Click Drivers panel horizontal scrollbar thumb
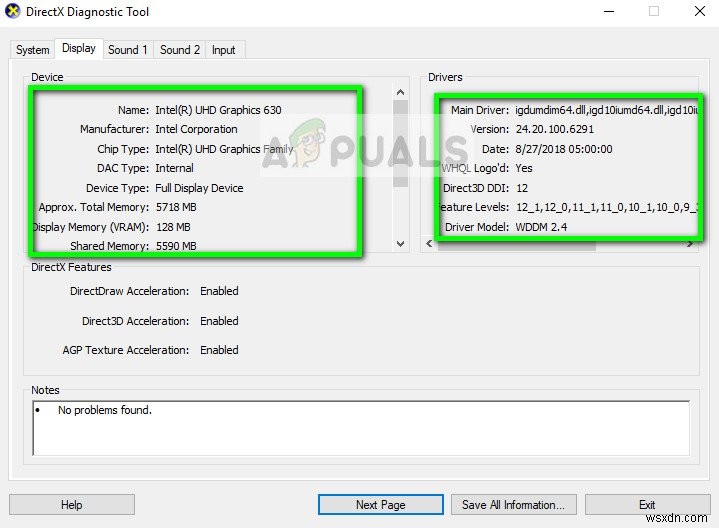This screenshot has width=719, height=528. (517, 245)
